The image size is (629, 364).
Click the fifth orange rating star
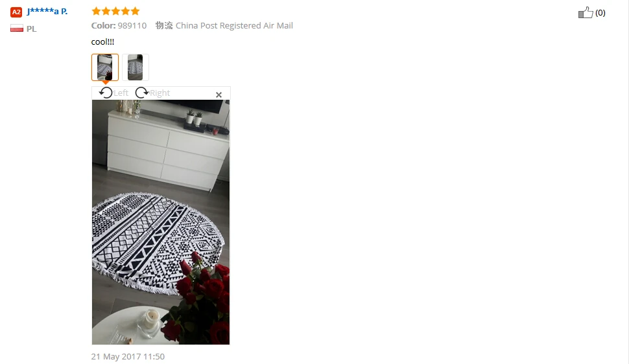click(135, 11)
